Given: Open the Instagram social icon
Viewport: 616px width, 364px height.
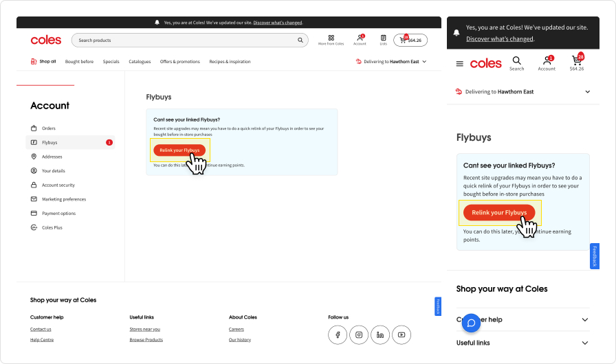Looking at the screenshot, I should pyautogui.click(x=359, y=335).
